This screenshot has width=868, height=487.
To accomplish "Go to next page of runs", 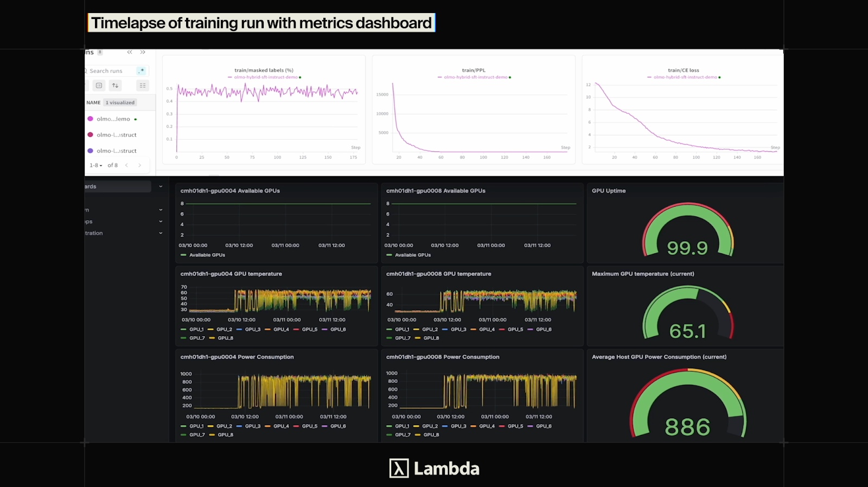I will point(139,165).
